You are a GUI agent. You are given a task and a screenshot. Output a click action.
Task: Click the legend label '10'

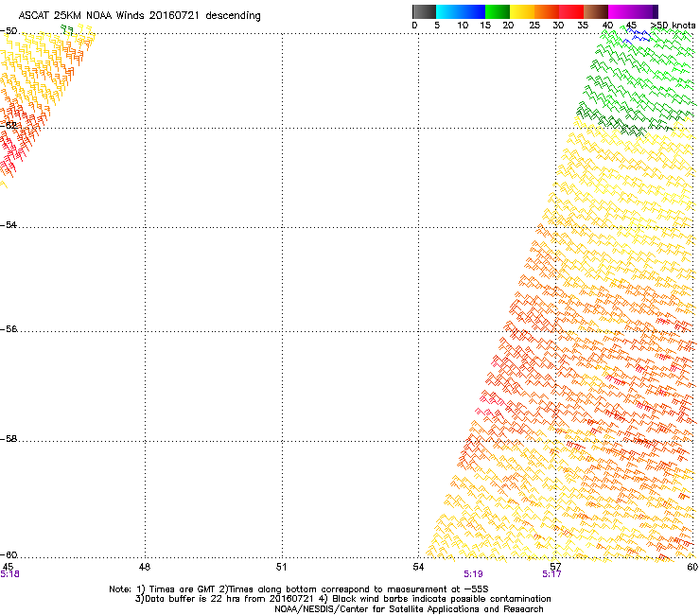(x=463, y=26)
